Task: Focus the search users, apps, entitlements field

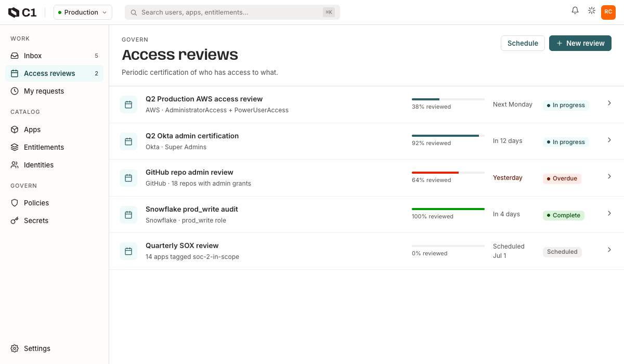Action: 232,12
